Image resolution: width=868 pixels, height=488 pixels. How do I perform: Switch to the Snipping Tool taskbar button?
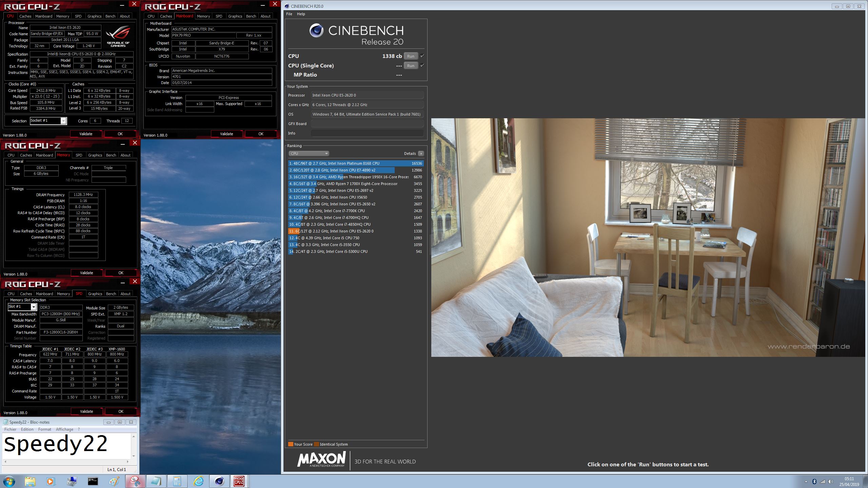point(135,481)
